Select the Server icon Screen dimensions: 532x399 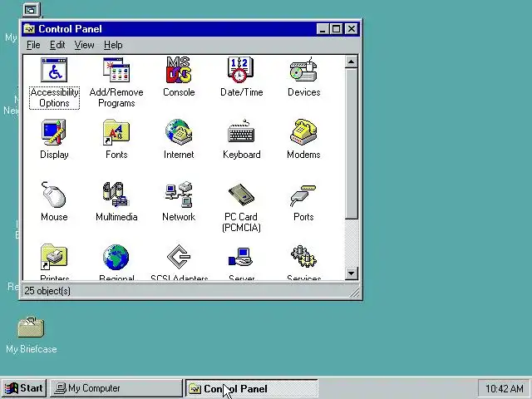240,257
